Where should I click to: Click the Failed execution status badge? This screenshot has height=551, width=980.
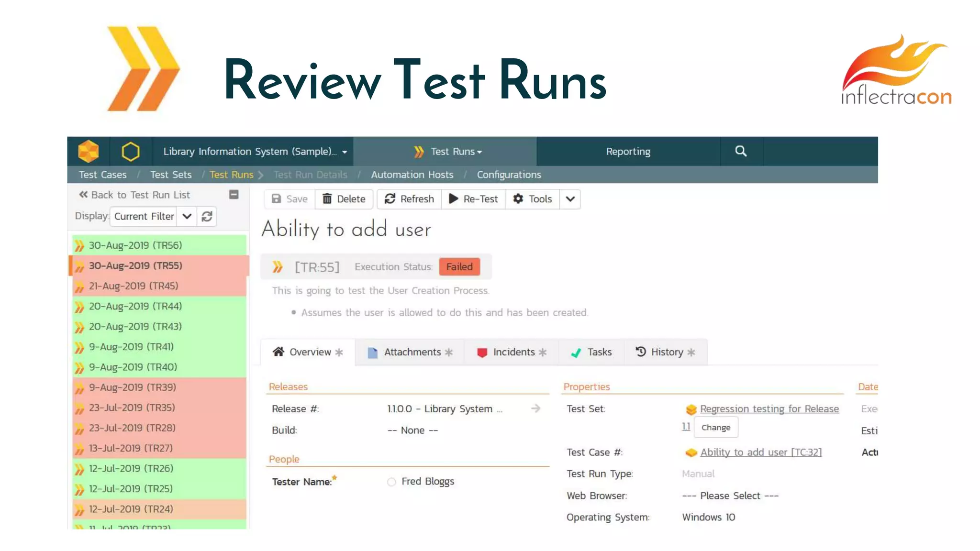459,267
